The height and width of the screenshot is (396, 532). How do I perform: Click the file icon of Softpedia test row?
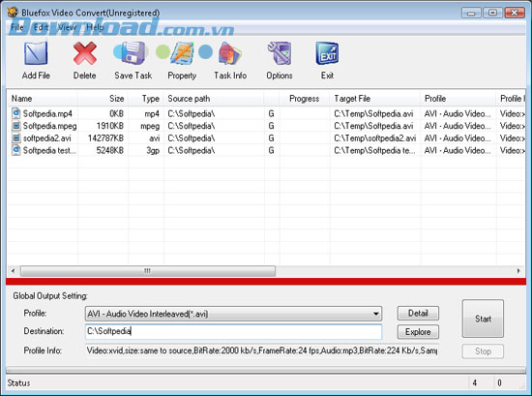tap(15, 150)
